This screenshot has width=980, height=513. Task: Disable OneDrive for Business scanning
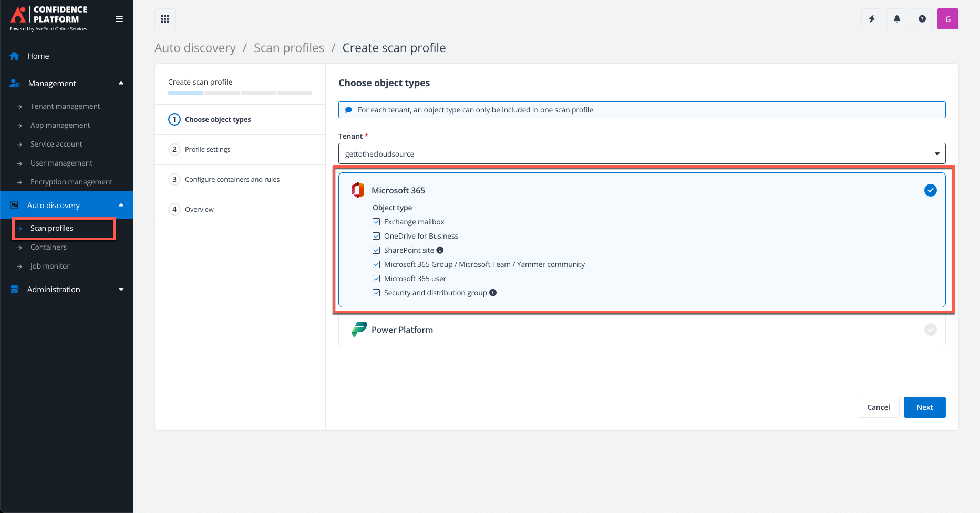(376, 235)
